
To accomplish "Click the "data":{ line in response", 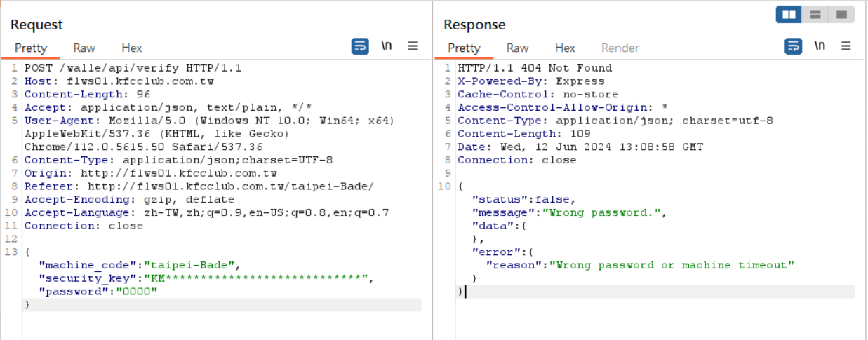I will point(500,226).
